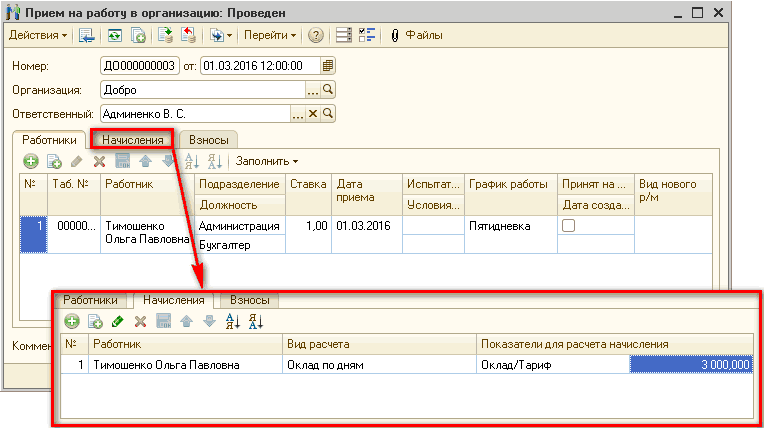Select the 3 000,000 salary value cell
Viewport: 764px width, 428px height.
[691, 365]
